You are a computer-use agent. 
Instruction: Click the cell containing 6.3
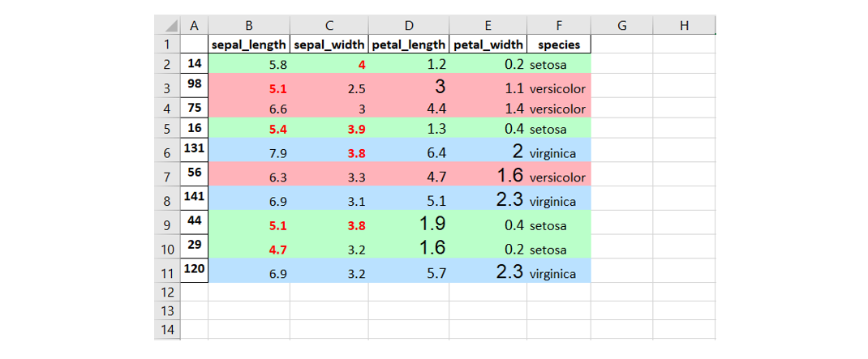(248, 177)
